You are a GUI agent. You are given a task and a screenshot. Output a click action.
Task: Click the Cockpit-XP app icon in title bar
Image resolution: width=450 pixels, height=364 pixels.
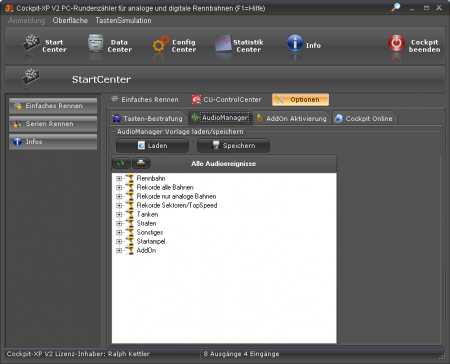click(9, 8)
